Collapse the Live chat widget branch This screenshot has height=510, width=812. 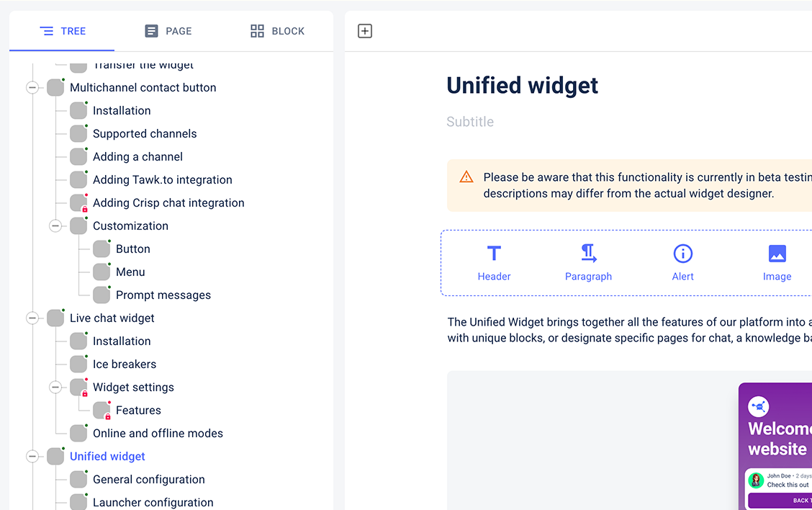tap(32, 318)
